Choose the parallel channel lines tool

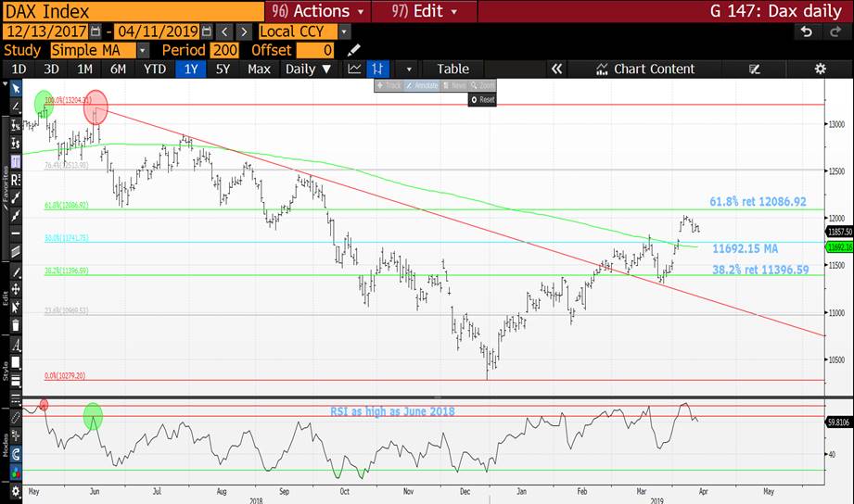coord(16,251)
